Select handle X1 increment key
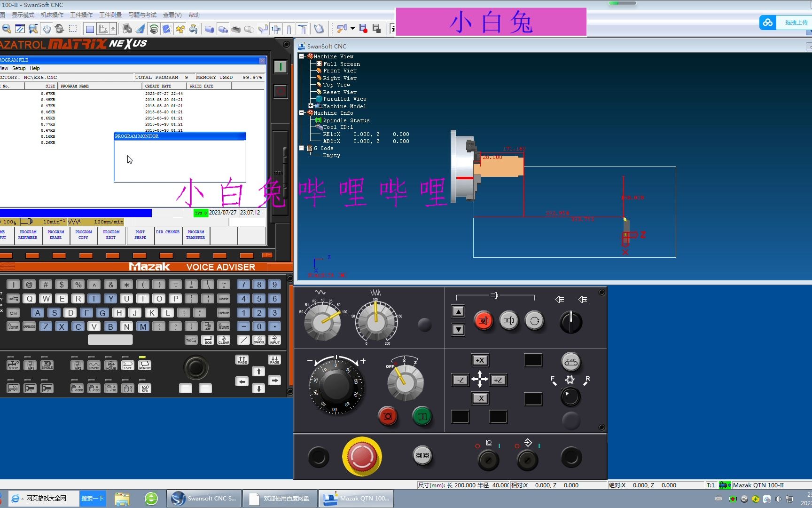The width and height of the screenshot is (812, 508). pos(128,388)
